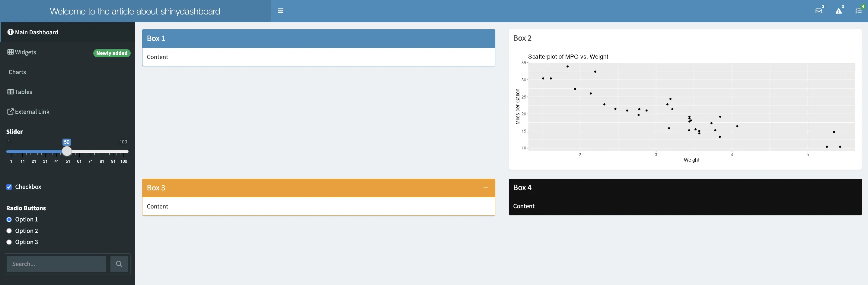The width and height of the screenshot is (868, 285).
Task: Click the Newly added badge
Action: 112,53
